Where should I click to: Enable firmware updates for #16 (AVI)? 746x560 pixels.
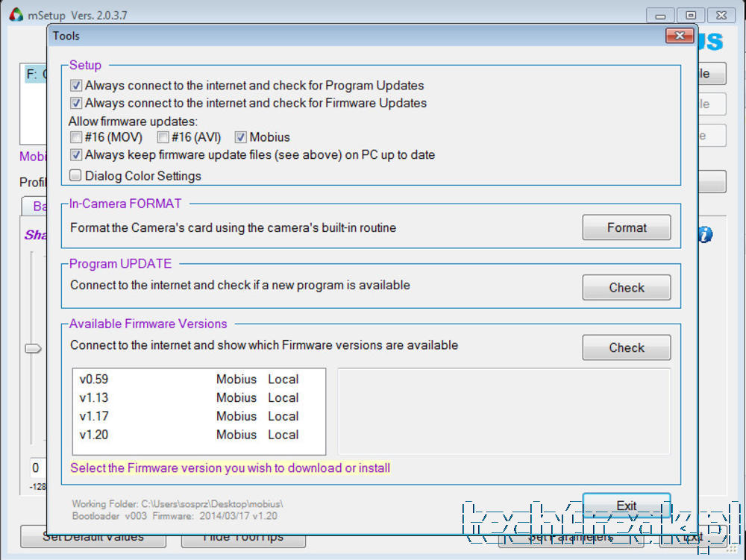(x=163, y=137)
